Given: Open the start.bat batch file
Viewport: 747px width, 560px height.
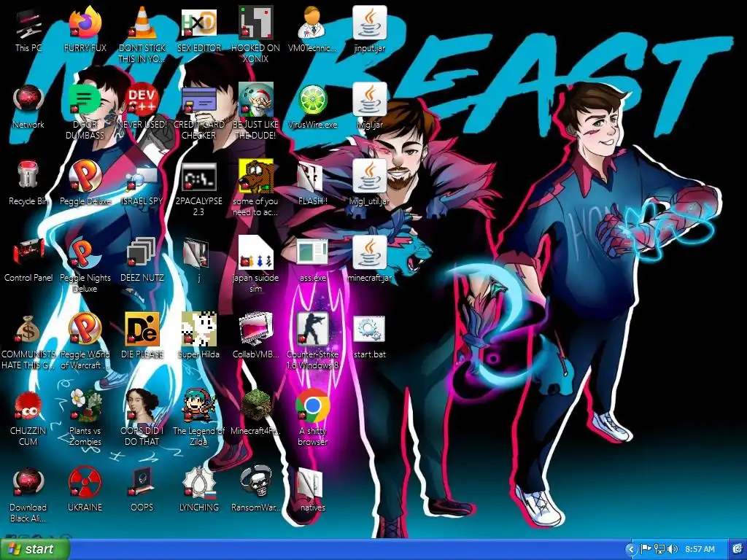Looking at the screenshot, I should click(x=370, y=329).
